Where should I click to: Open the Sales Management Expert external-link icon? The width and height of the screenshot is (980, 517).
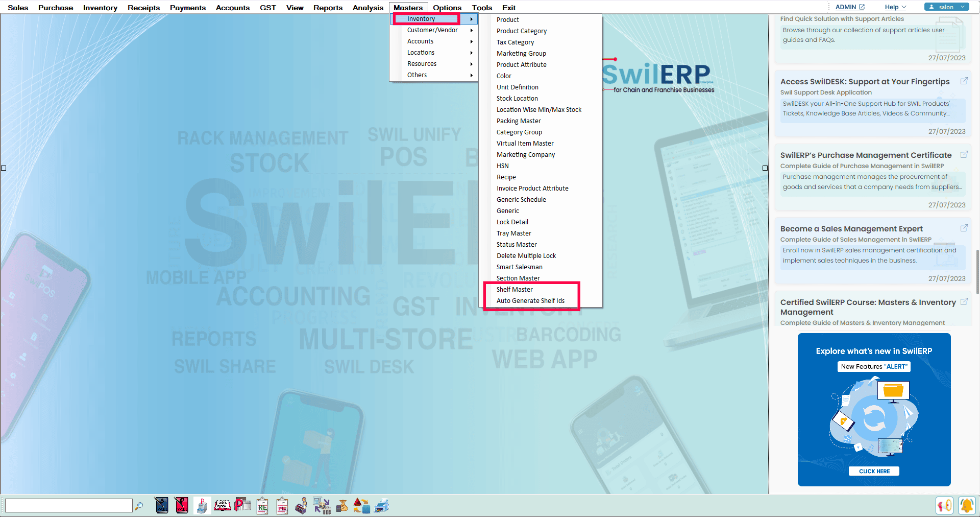pyautogui.click(x=964, y=228)
